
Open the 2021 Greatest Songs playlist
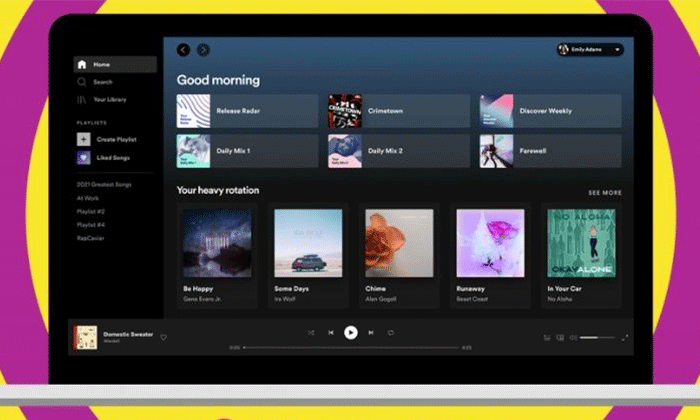[104, 184]
